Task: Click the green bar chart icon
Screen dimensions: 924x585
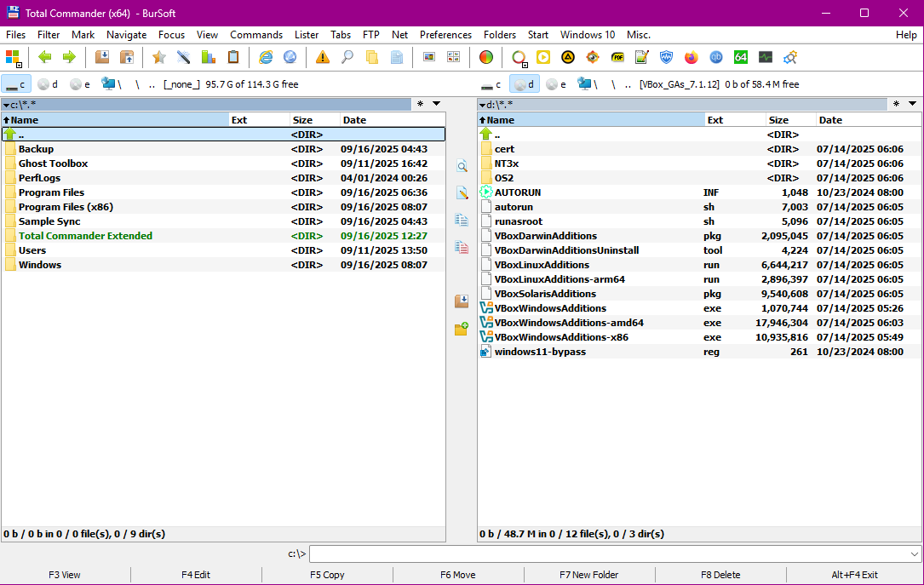Action: [x=208, y=57]
